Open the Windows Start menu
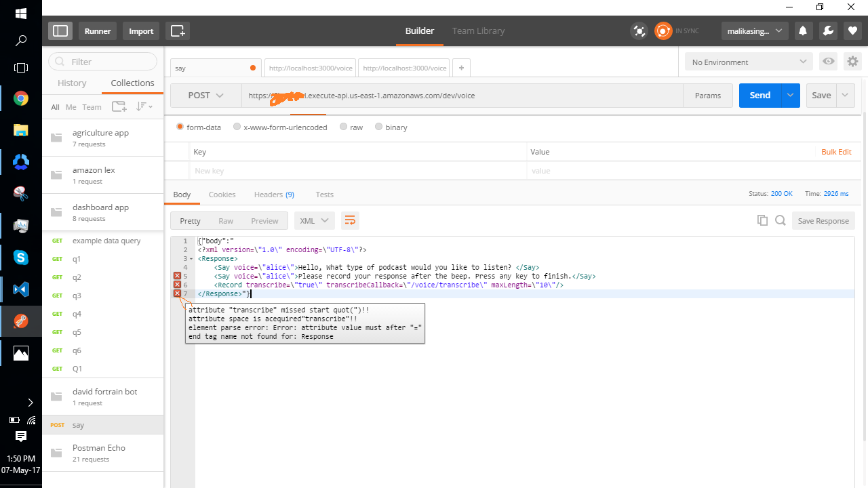Viewport: 868px width, 488px height. [21, 14]
